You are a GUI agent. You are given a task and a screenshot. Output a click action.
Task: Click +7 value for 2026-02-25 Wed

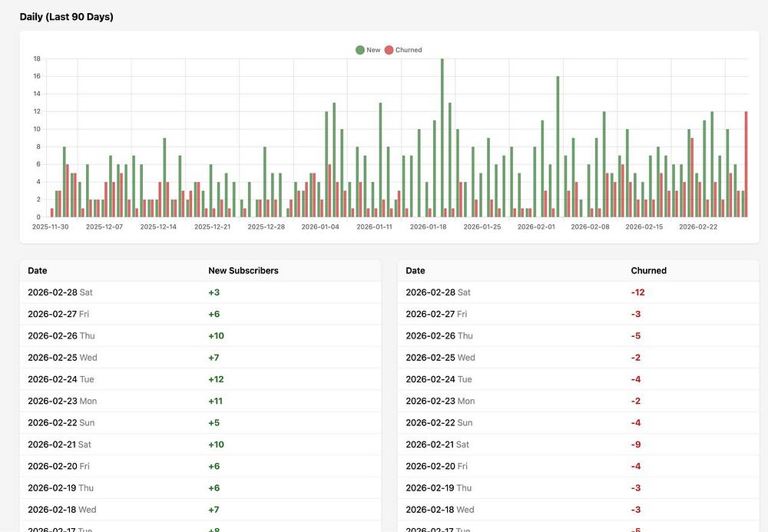pos(214,357)
